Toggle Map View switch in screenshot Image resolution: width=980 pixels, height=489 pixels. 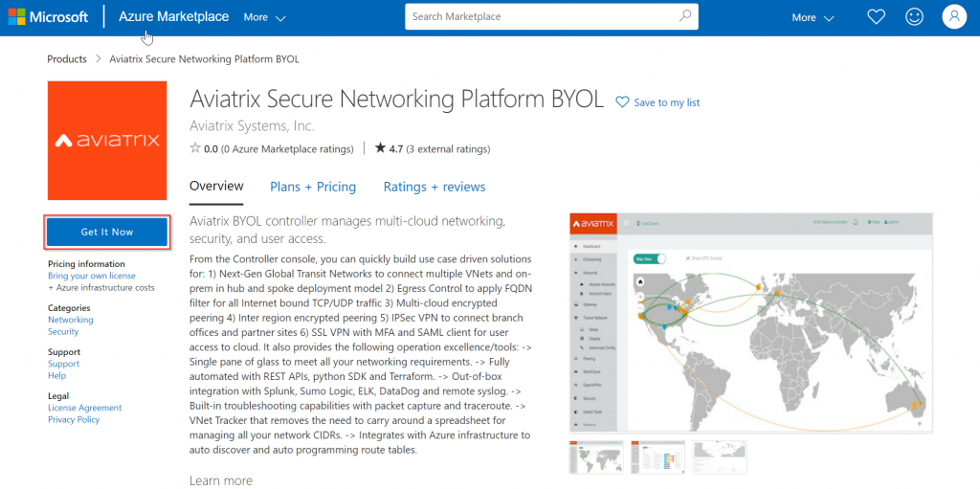(x=650, y=258)
